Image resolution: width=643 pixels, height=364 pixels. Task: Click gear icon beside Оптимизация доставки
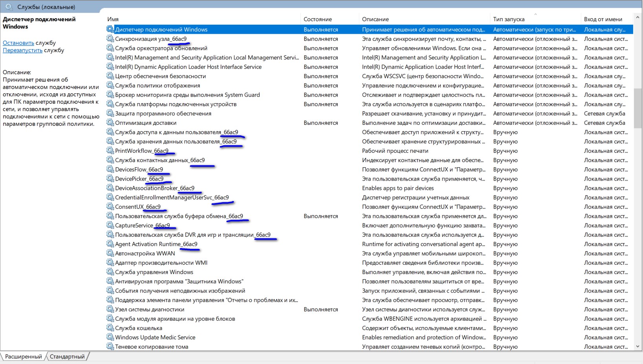pyautogui.click(x=110, y=123)
